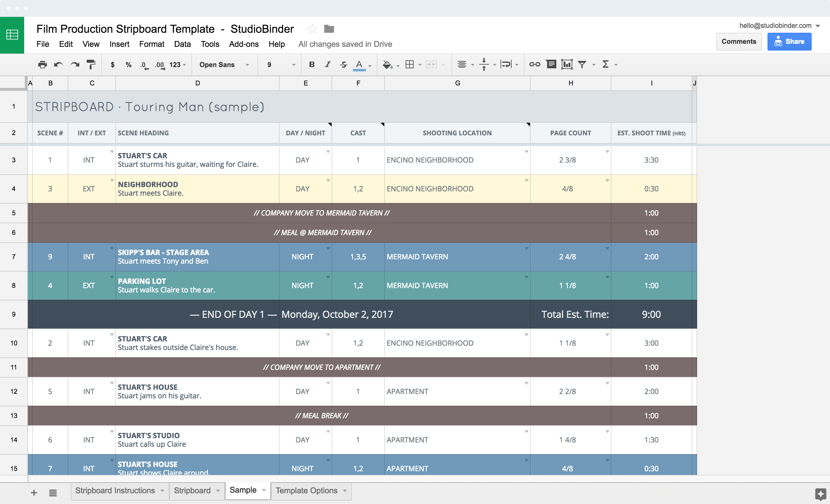Click the font size input field

(x=274, y=64)
